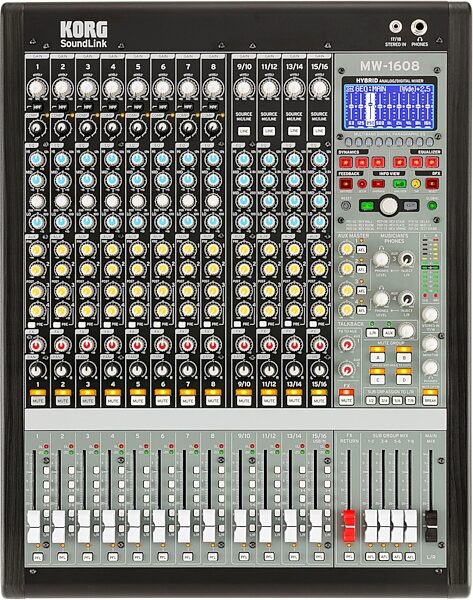The image size is (473, 600).
Task: Send talkback to L/R
Action: [x=372, y=333]
